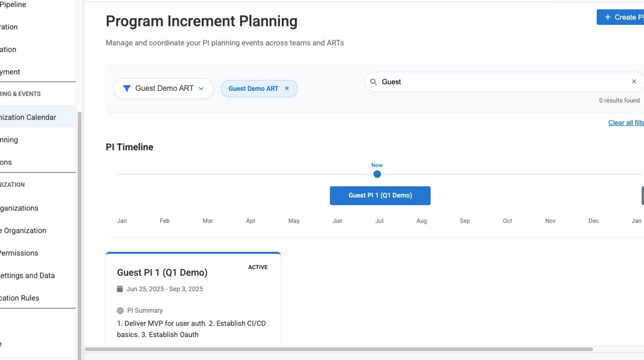The image size is (644, 360).
Task: Click the funnel icon inside the ART filter chip
Action: click(128, 88)
